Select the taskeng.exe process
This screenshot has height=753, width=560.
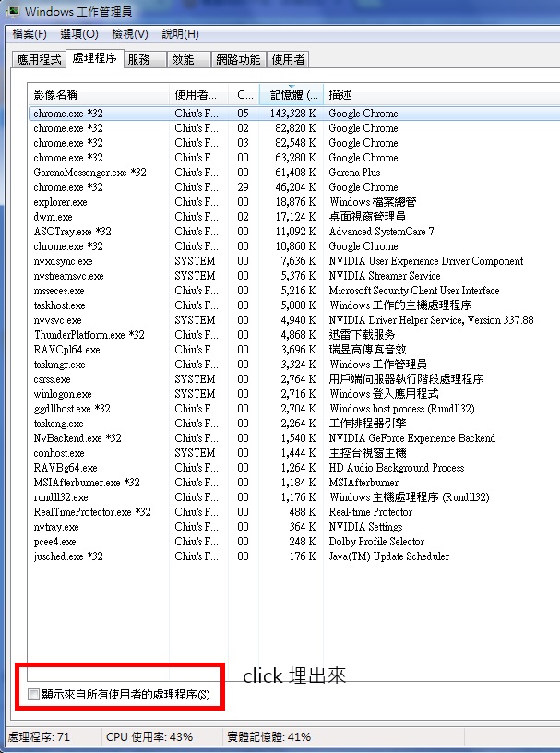293,424
